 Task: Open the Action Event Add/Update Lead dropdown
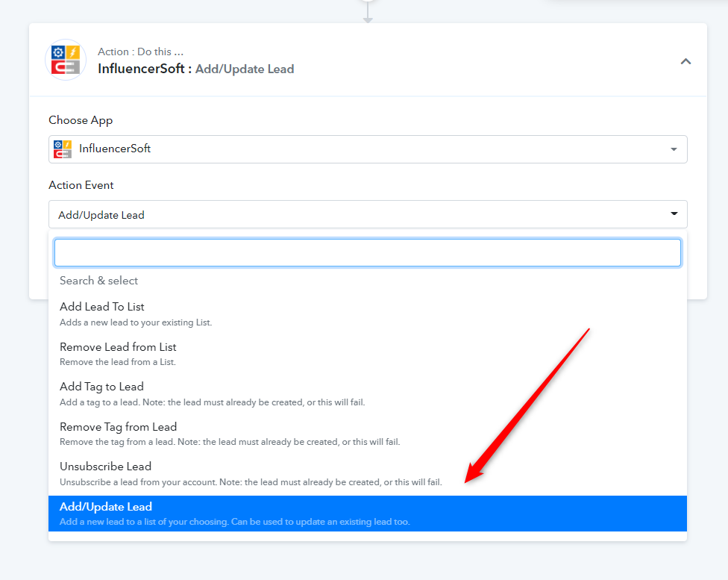368,214
